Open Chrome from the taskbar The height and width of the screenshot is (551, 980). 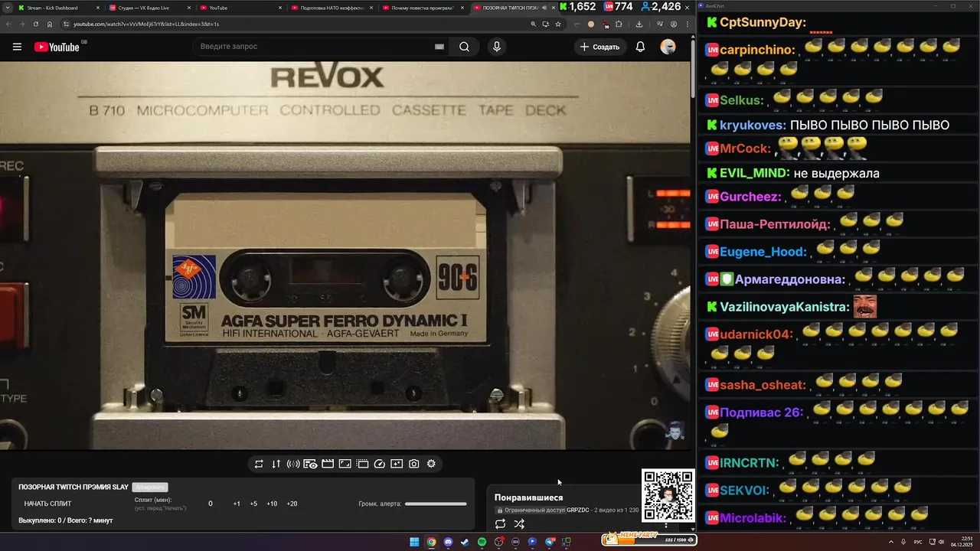[x=431, y=542]
